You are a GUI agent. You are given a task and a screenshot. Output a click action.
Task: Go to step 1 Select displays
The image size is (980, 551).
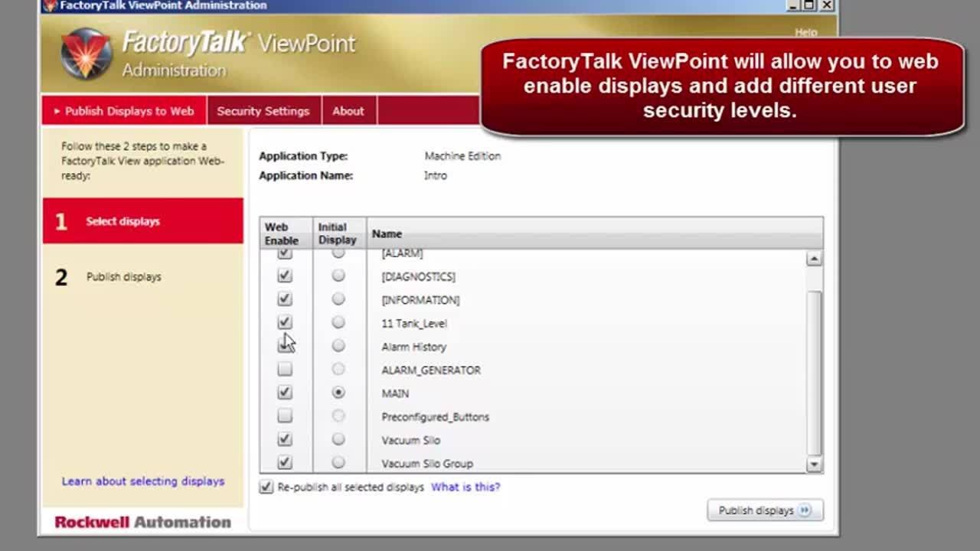tap(143, 221)
